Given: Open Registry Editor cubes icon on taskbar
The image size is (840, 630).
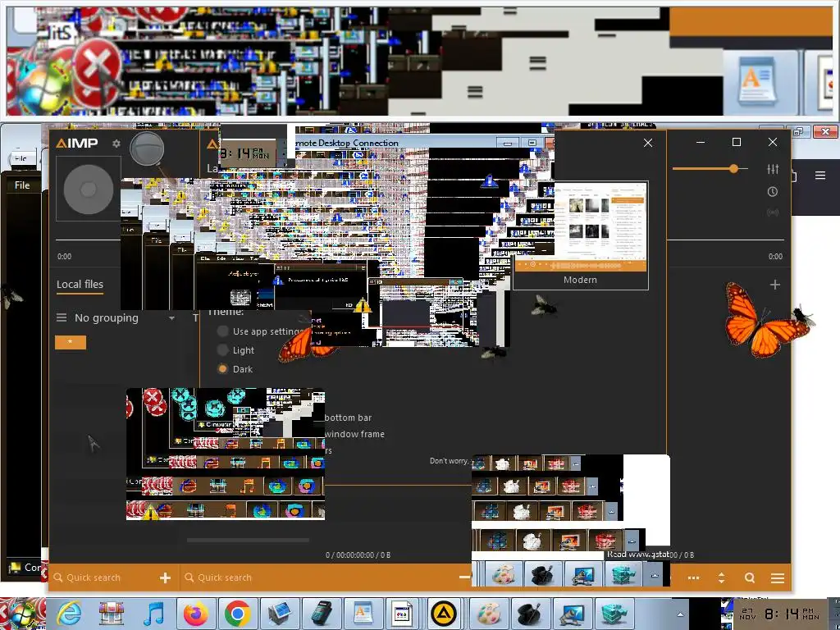Looking at the screenshot, I should [x=614, y=614].
